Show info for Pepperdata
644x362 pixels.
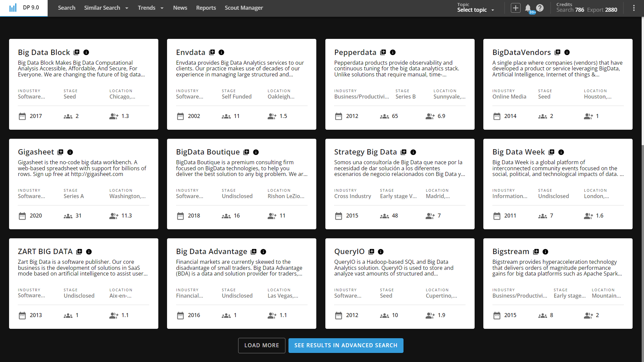pyautogui.click(x=393, y=52)
